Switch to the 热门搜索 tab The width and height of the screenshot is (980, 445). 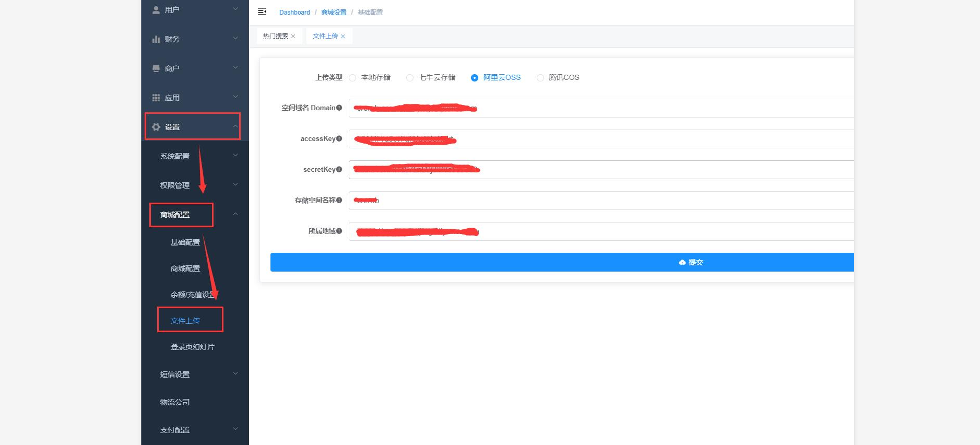tap(276, 36)
